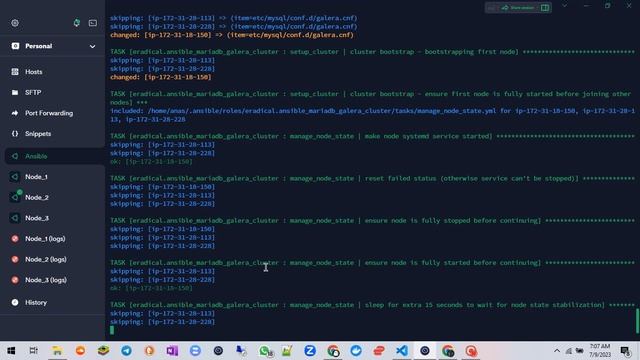
Task: Open new local terminal icon
Action: pyautogui.click(x=93, y=23)
